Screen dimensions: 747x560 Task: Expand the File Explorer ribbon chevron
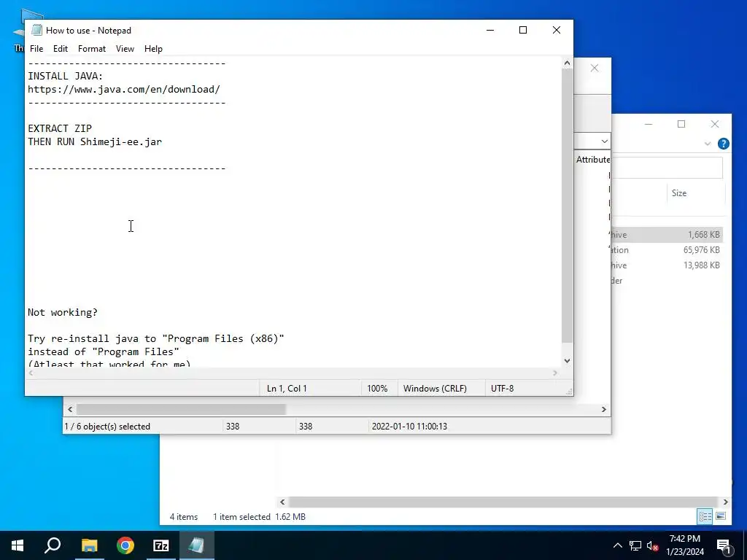coord(708,144)
